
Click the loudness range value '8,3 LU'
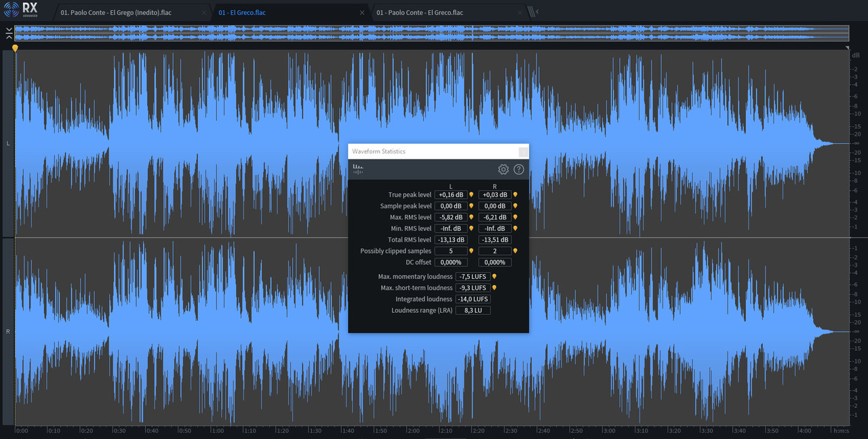point(473,310)
